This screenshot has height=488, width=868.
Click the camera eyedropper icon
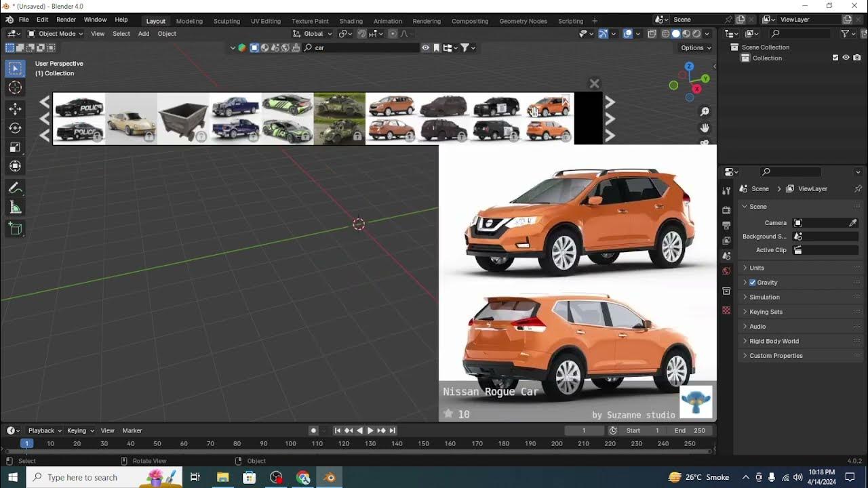click(x=853, y=223)
